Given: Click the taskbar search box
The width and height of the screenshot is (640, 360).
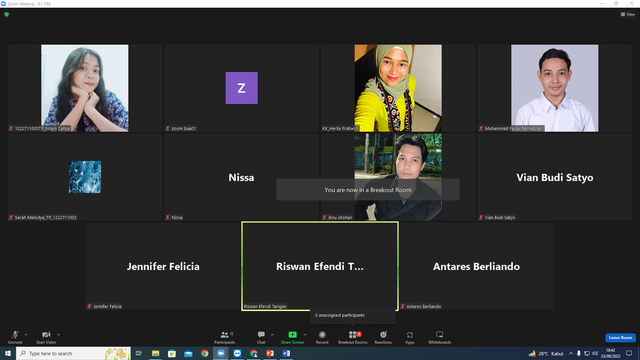Looking at the screenshot, I should pos(73,353).
